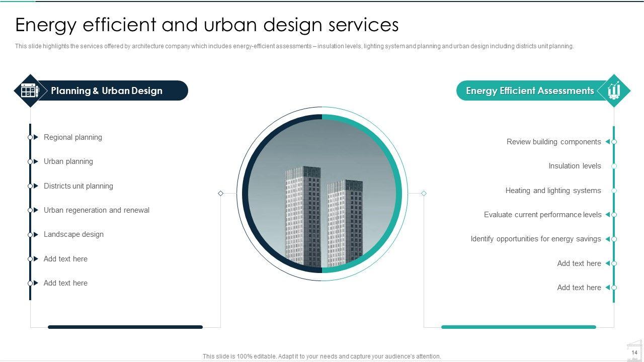Click the dark navy horizontal bar at bottom left
The height and width of the screenshot is (362, 644).
pos(125,327)
